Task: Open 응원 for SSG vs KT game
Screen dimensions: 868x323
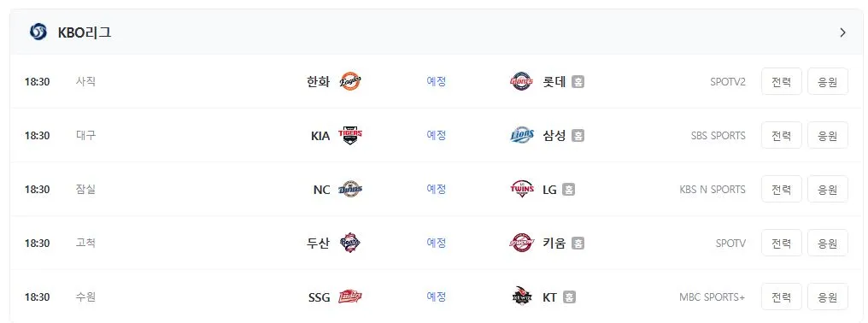Action: point(827,297)
